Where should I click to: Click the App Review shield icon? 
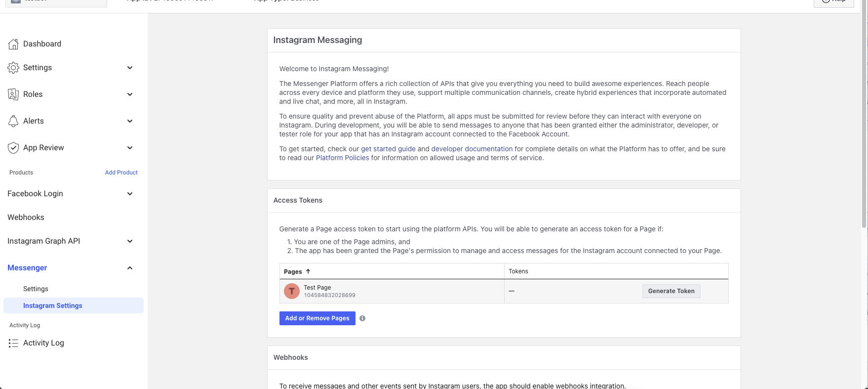pyautogui.click(x=13, y=148)
